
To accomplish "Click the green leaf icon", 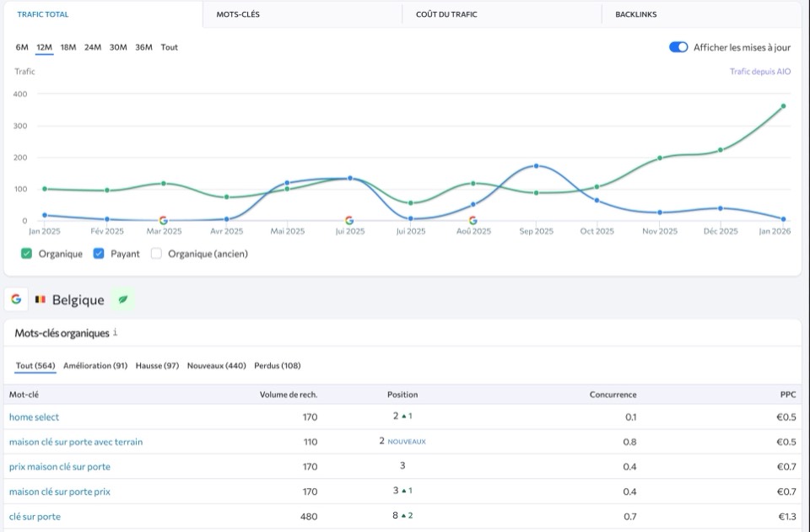I will pos(122,299).
